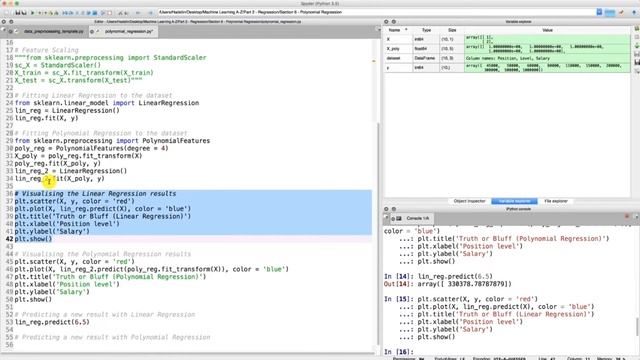Click line 30 PolynomialFeatures code

pyautogui.click(x=91, y=148)
